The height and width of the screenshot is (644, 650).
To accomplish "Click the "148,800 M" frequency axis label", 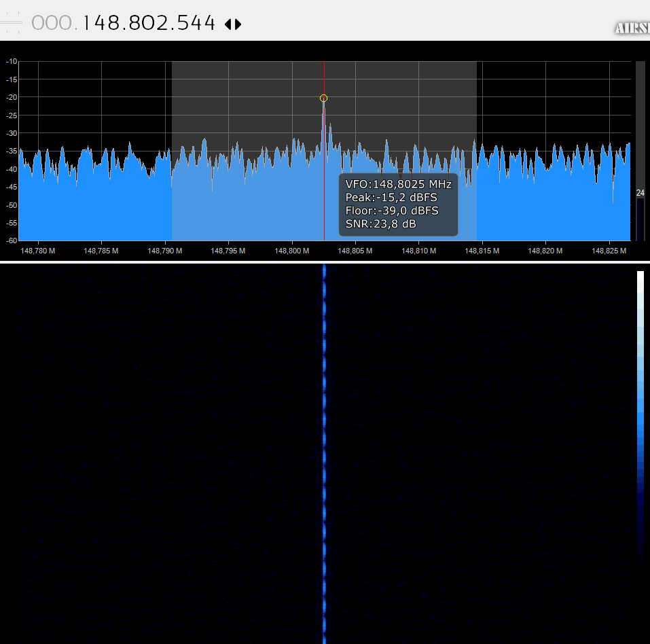I will click(292, 251).
